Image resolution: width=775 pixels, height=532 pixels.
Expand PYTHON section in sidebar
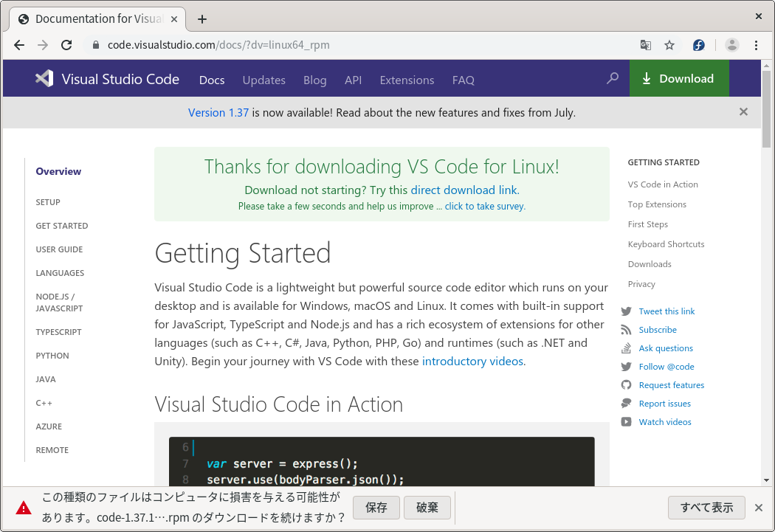click(x=52, y=356)
